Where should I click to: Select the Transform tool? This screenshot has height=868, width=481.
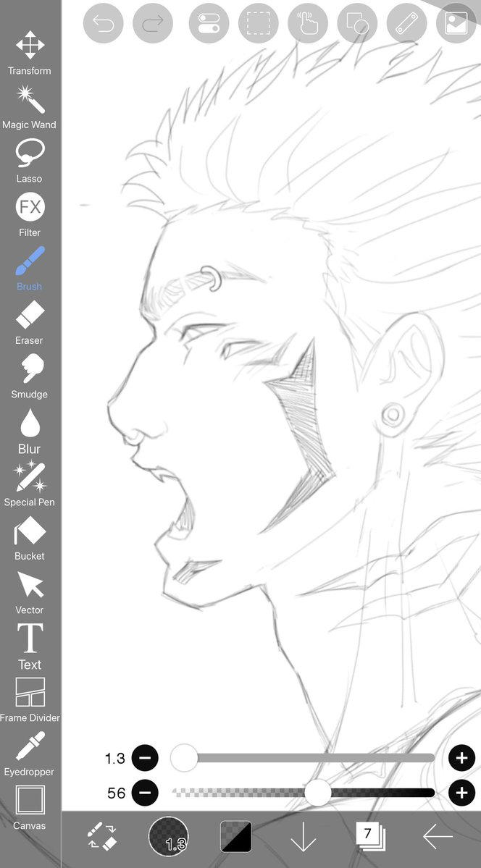(30, 53)
